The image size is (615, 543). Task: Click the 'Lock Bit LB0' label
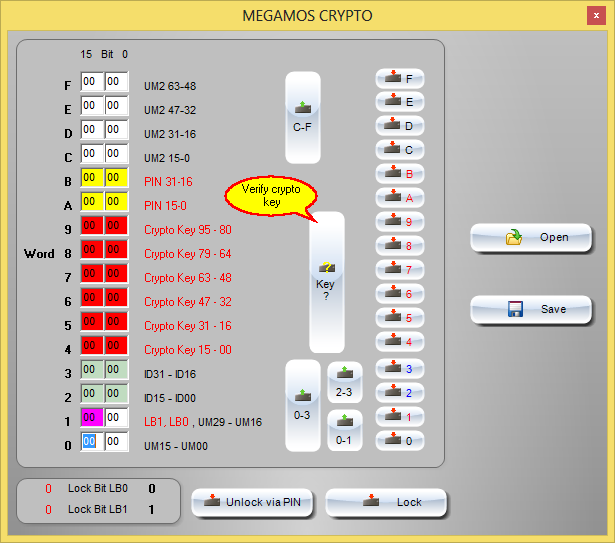pos(98,488)
